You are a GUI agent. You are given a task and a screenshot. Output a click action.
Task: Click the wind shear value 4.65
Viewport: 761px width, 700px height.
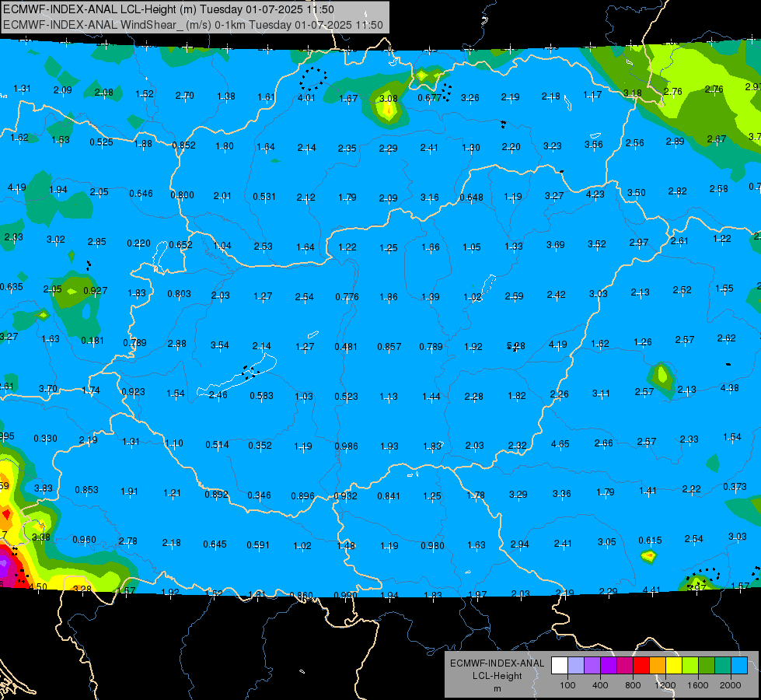pos(560,444)
